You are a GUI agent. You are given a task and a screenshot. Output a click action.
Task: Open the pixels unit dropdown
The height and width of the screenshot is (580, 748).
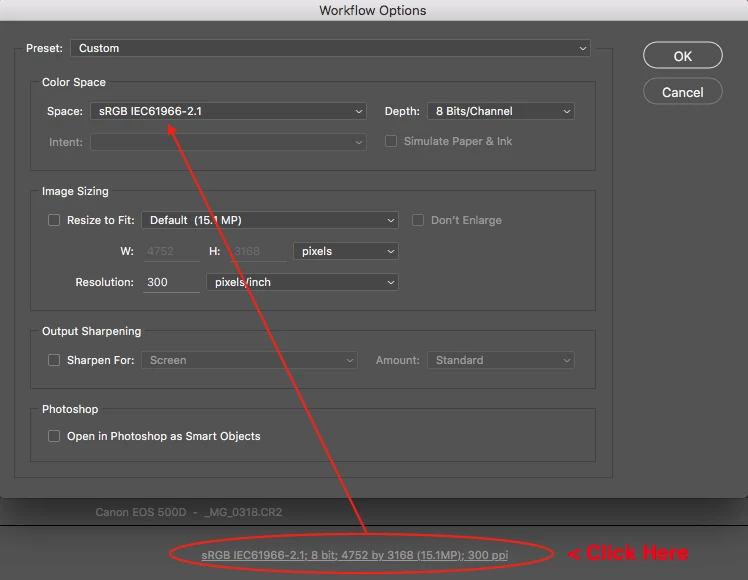tap(346, 251)
